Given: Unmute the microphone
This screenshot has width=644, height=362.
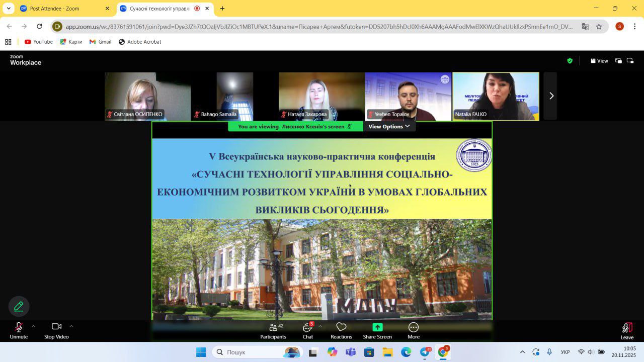Looking at the screenshot, I should [x=19, y=327].
